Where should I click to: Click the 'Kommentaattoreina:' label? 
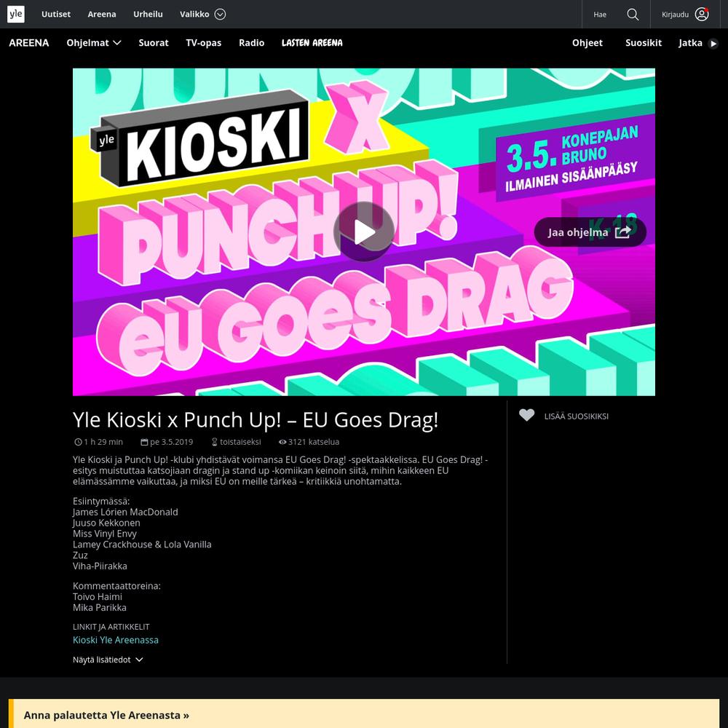point(116,586)
